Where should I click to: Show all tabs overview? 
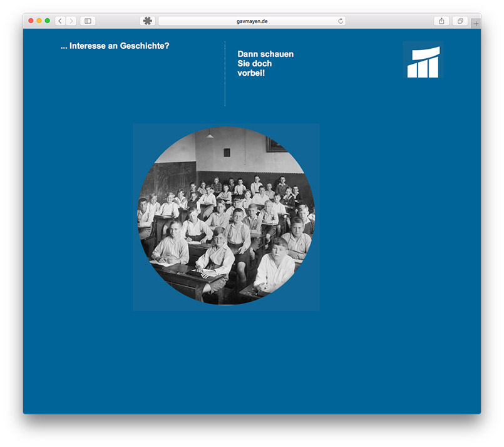(460, 21)
